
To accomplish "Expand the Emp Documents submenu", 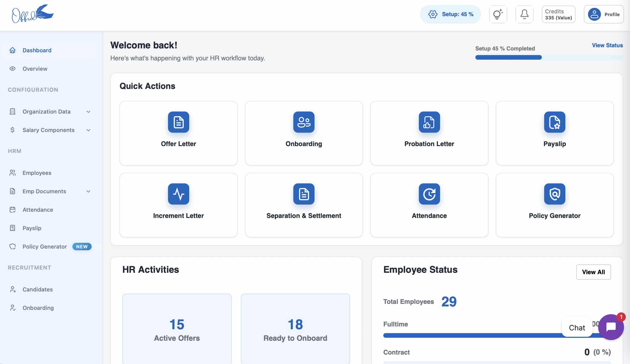I will pyautogui.click(x=88, y=191).
